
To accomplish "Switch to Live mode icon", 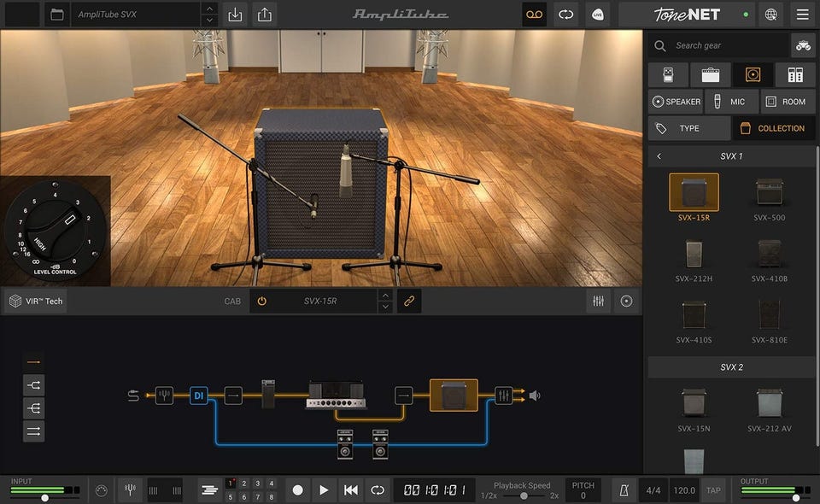I will [x=597, y=15].
